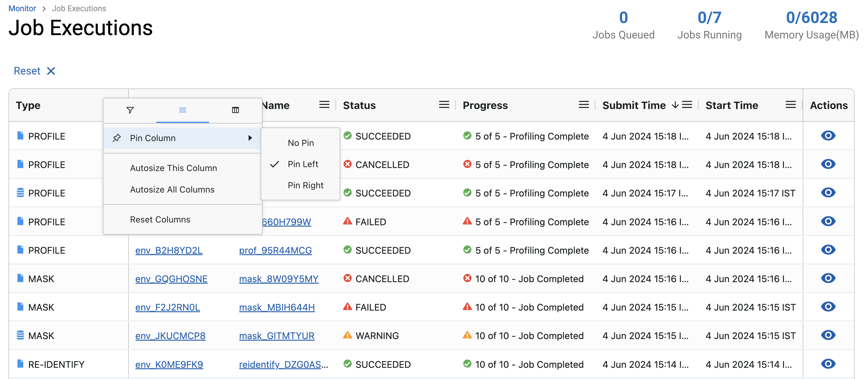Click Monitor breadcrumb link
This screenshot has width=868, height=379.
click(x=22, y=8)
